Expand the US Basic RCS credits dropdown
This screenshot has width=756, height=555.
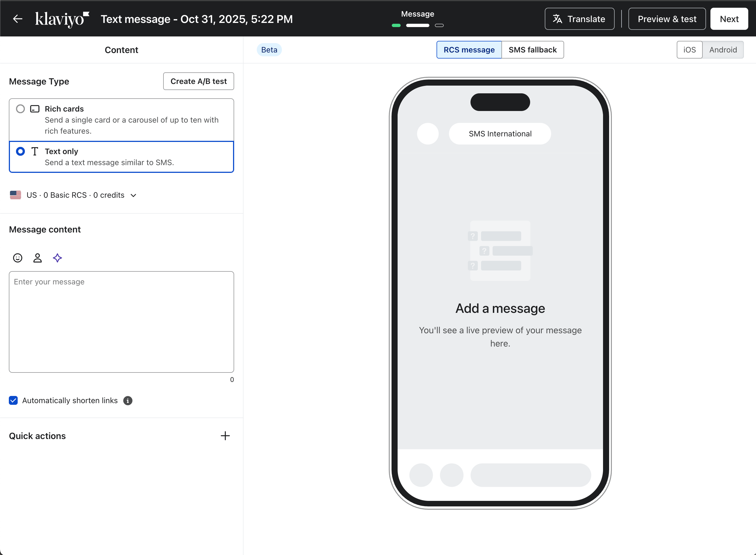133,195
